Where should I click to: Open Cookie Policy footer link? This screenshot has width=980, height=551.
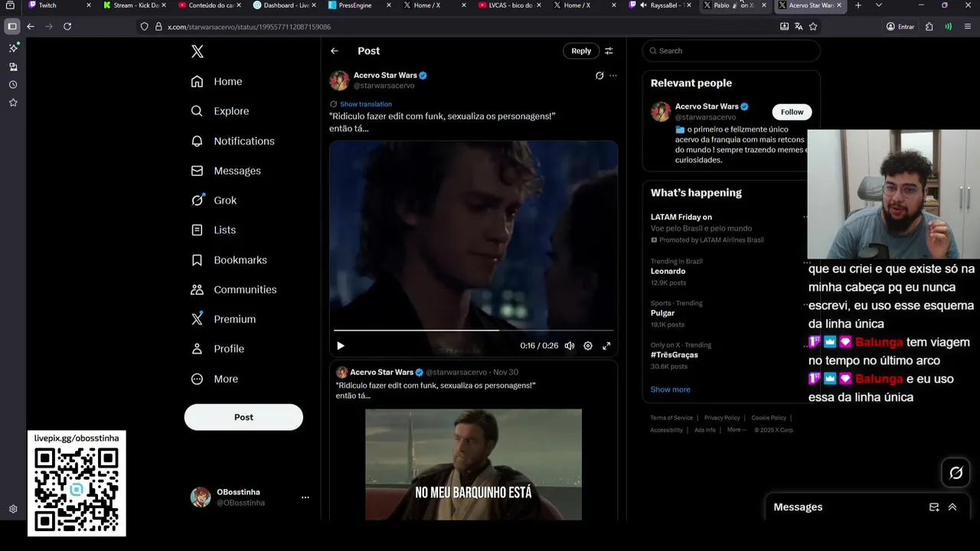(x=769, y=418)
